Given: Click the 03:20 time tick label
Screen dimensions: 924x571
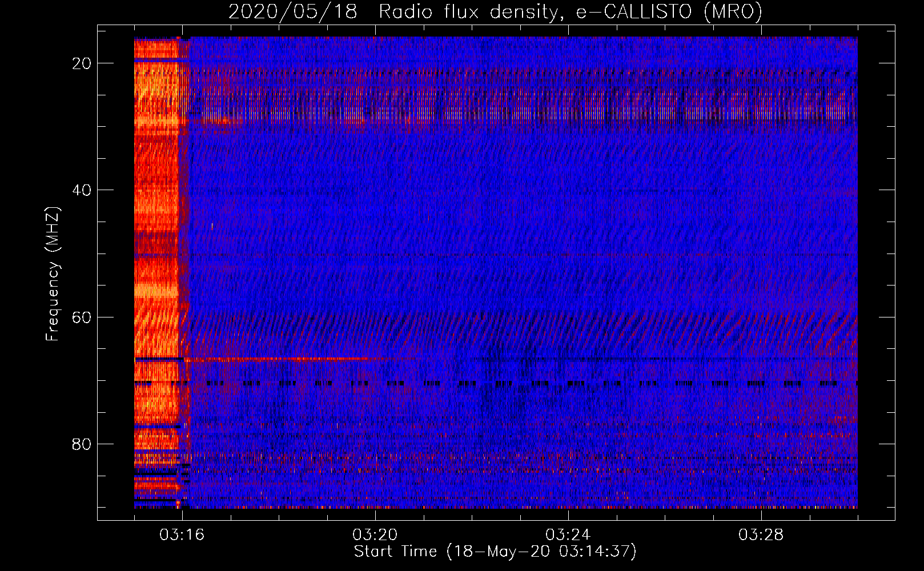Looking at the screenshot, I should tap(375, 535).
